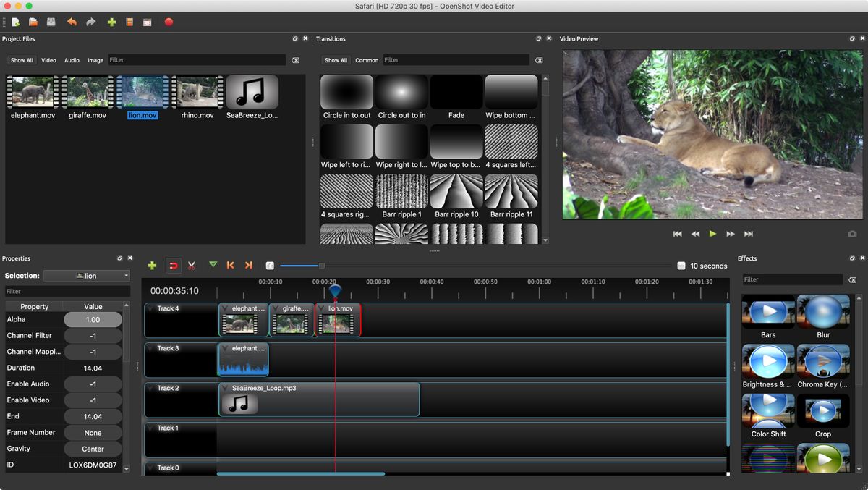This screenshot has height=490, width=868.
Task: Click the Add Track icon above timeline
Action: tap(152, 266)
